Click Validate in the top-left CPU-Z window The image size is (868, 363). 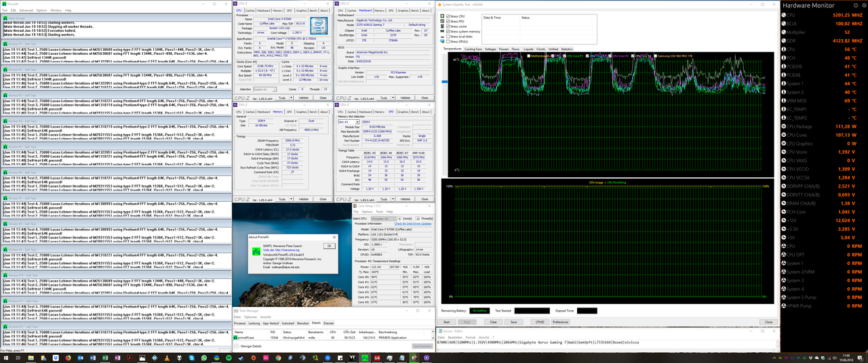point(303,98)
